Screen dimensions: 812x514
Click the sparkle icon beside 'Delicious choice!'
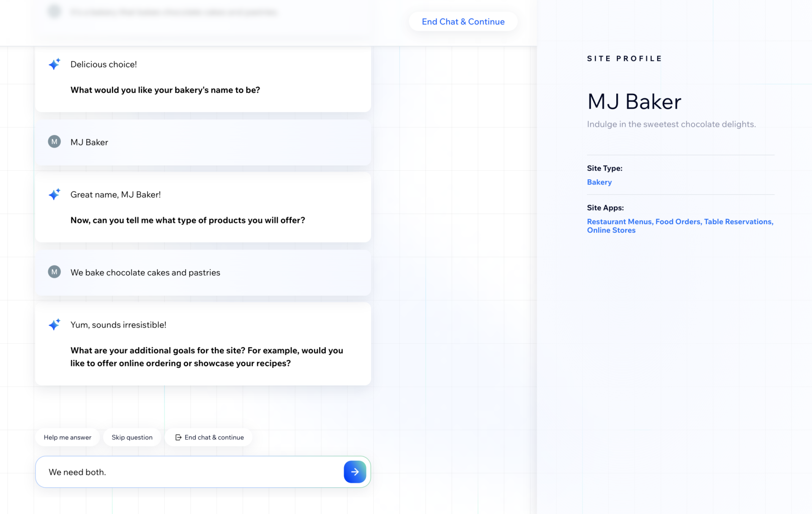pos(54,64)
